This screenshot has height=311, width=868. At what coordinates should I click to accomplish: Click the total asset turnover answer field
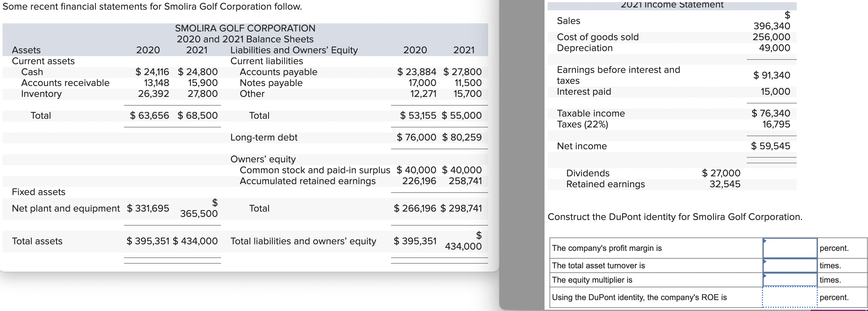790,266
